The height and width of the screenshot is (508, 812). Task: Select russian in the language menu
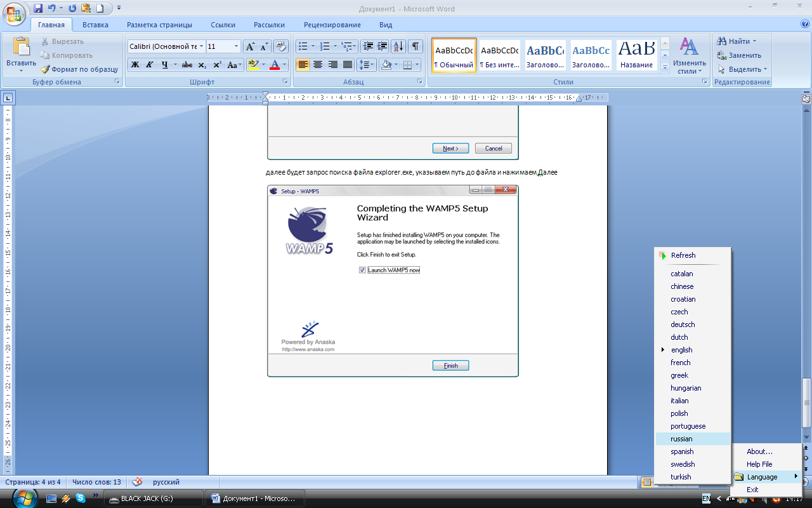click(693, 439)
